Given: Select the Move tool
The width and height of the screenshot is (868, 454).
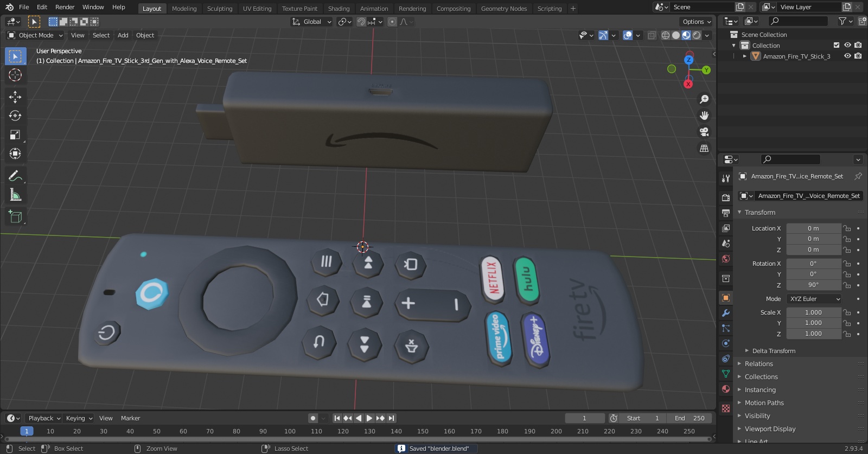Looking at the screenshot, I should 15,97.
